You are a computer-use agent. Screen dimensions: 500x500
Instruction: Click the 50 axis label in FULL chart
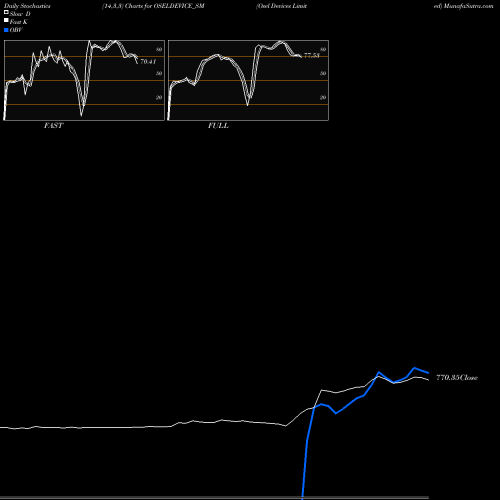pyautogui.click(x=323, y=73)
